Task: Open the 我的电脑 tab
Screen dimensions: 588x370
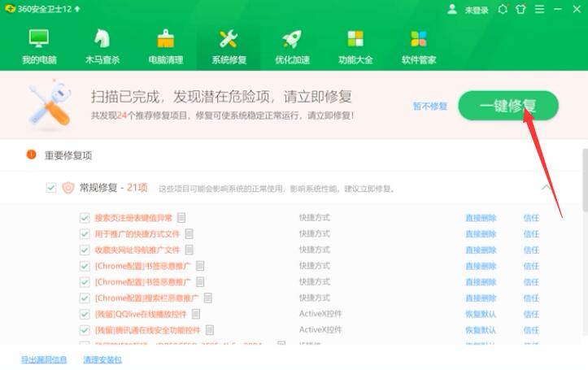Action: coord(39,46)
